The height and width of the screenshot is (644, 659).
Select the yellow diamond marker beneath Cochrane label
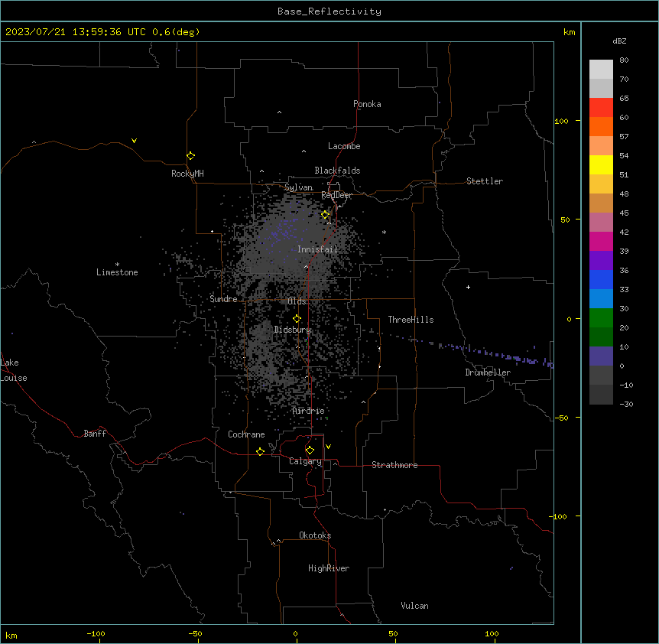(260, 451)
